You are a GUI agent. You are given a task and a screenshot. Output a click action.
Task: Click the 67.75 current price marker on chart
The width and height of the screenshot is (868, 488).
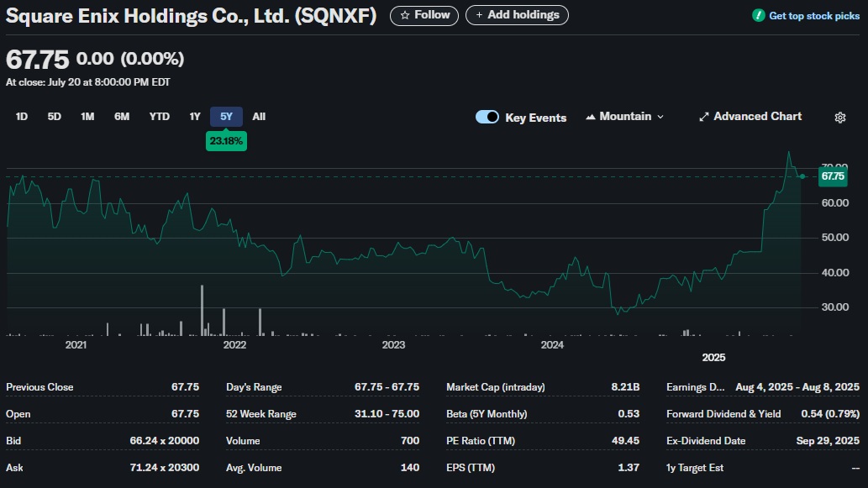(x=833, y=176)
